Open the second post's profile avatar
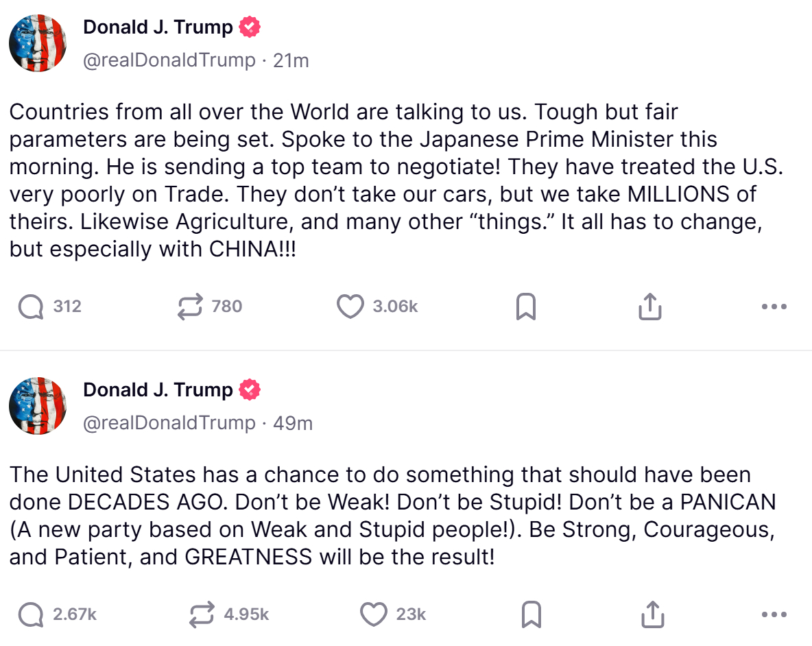The image size is (812, 646). [38, 405]
